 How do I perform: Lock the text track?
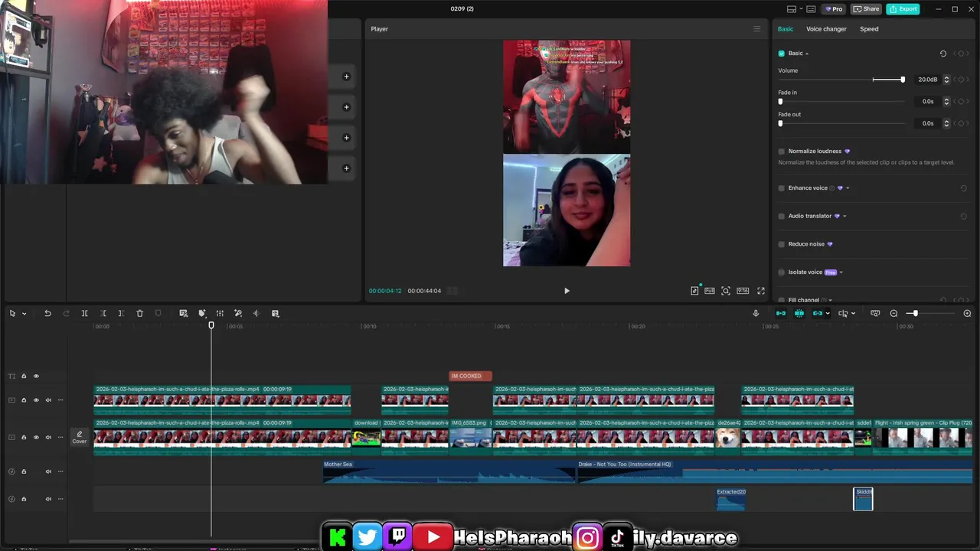[x=24, y=377]
